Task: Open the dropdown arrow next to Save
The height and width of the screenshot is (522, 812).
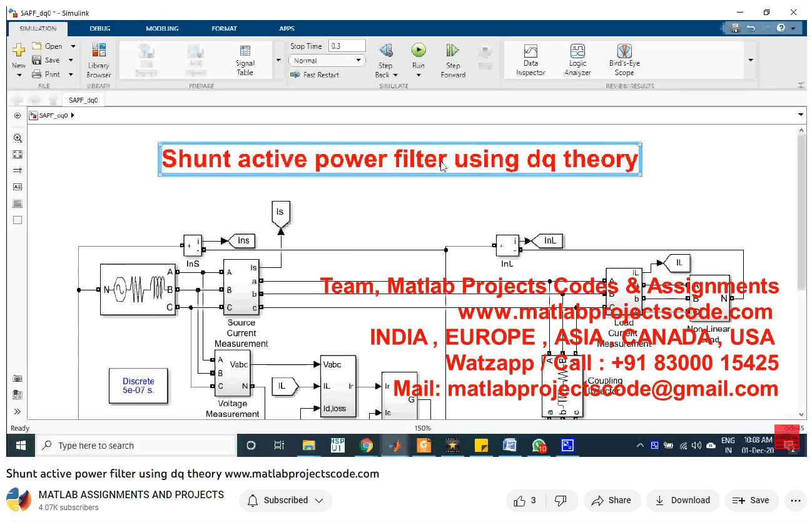Action: click(x=71, y=60)
